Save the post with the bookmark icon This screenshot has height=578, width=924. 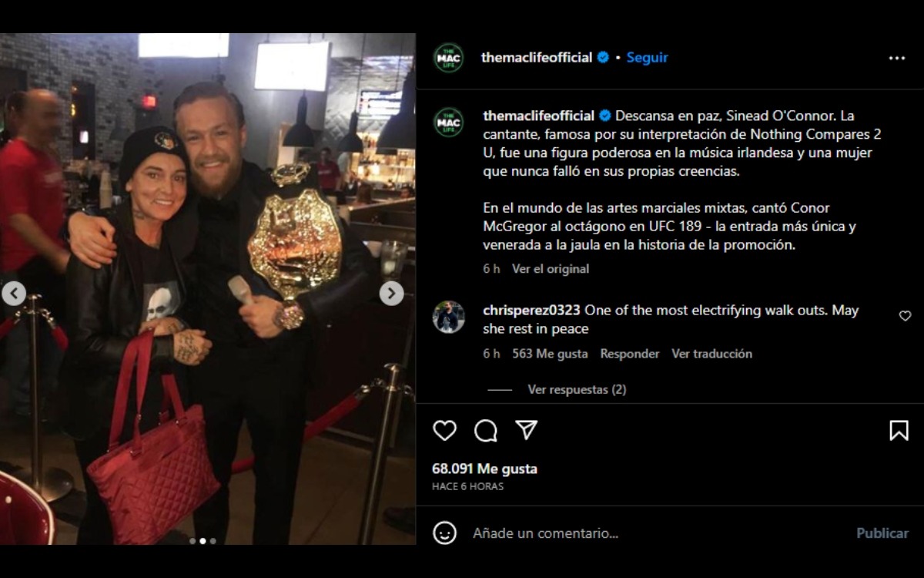(899, 430)
